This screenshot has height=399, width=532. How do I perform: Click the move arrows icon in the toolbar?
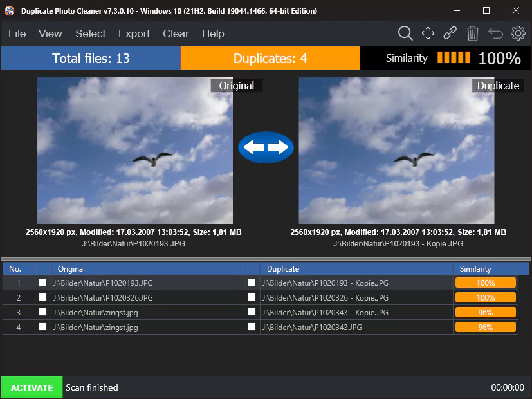428,33
